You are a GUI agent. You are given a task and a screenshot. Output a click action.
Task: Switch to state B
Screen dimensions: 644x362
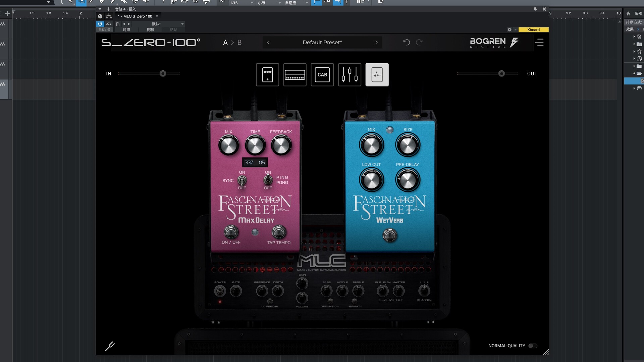239,43
